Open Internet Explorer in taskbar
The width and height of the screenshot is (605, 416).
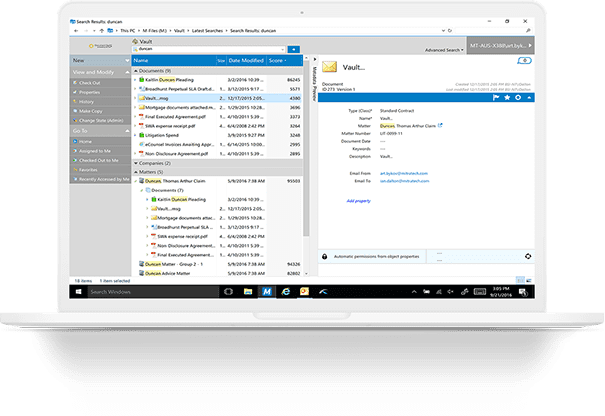point(286,292)
